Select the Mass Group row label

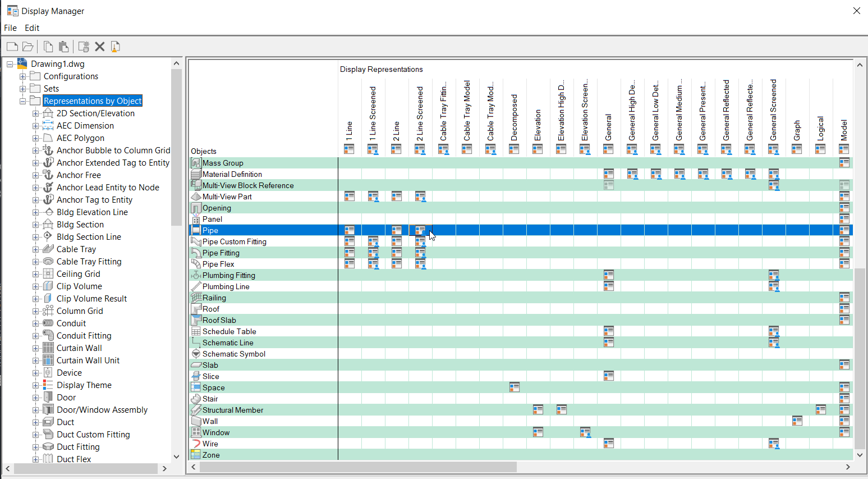(223, 163)
